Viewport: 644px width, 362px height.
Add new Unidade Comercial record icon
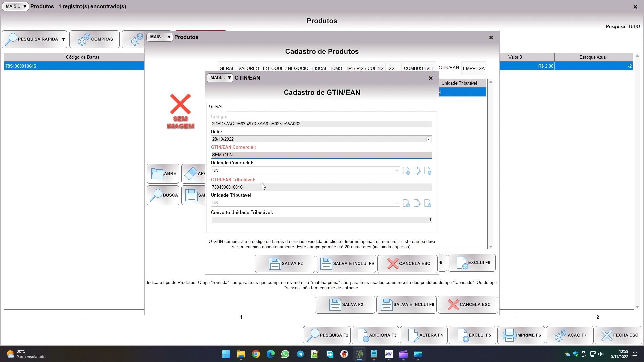click(x=406, y=171)
